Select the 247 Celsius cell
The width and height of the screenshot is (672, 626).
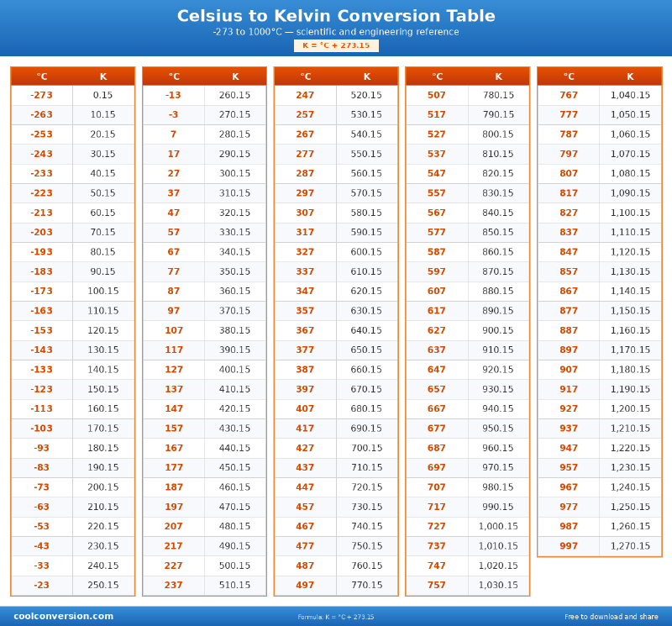click(x=305, y=95)
